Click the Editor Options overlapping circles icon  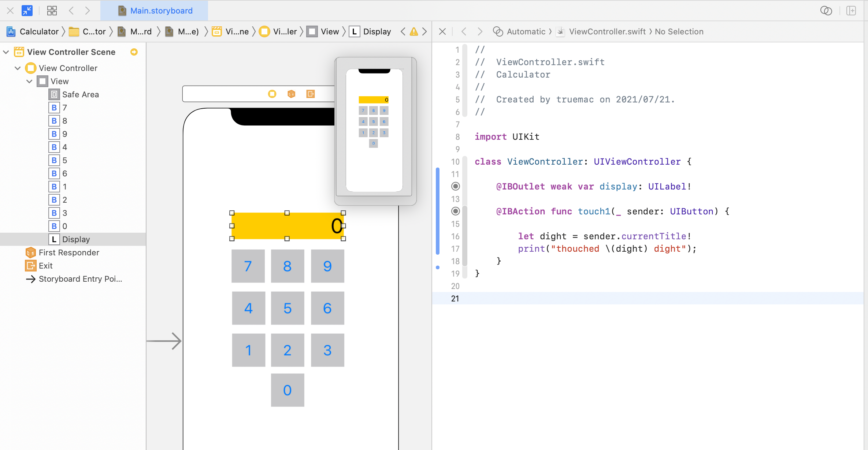826,11
